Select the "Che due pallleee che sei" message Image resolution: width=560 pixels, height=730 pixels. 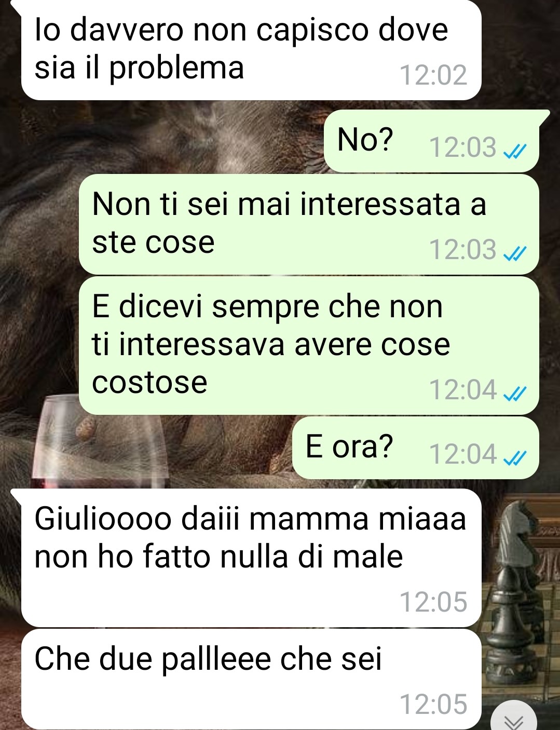[251, 679]
